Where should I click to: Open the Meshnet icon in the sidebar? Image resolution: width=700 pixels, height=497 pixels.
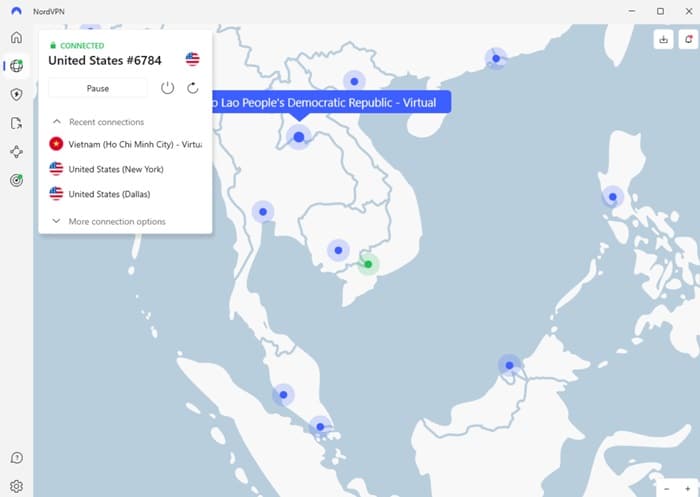(17, 152)
